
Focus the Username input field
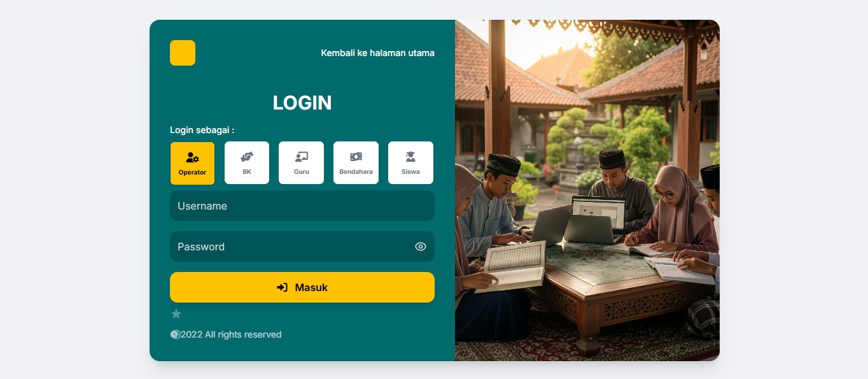click(x=302, y=206)
